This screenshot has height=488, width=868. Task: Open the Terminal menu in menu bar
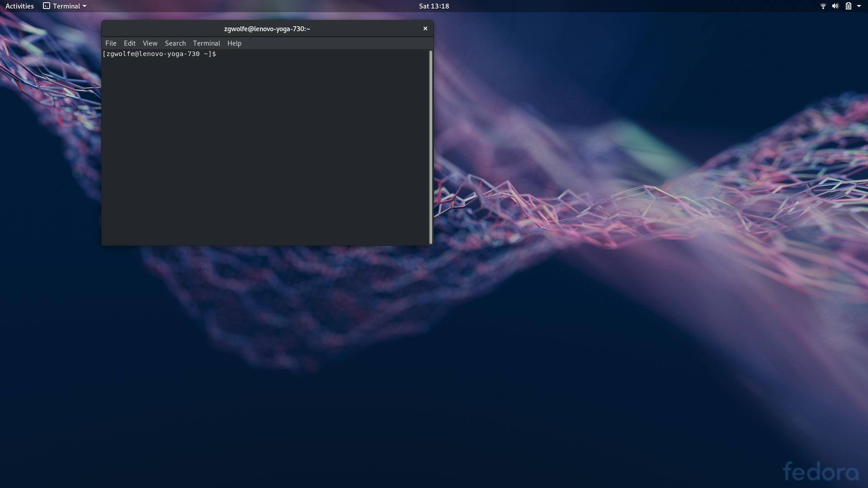(x=207, y=43)
